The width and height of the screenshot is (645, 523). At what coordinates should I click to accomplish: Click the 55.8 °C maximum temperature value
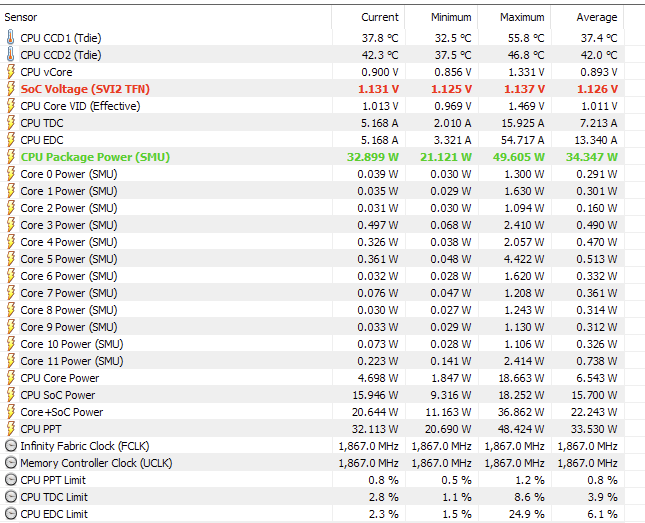[526, 38]
